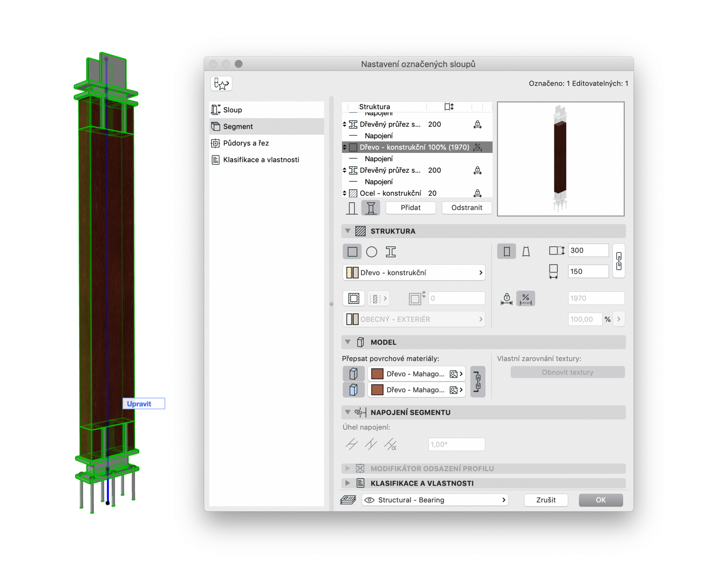
Task: Select angled segment joint icon
Action: point(390,444)
